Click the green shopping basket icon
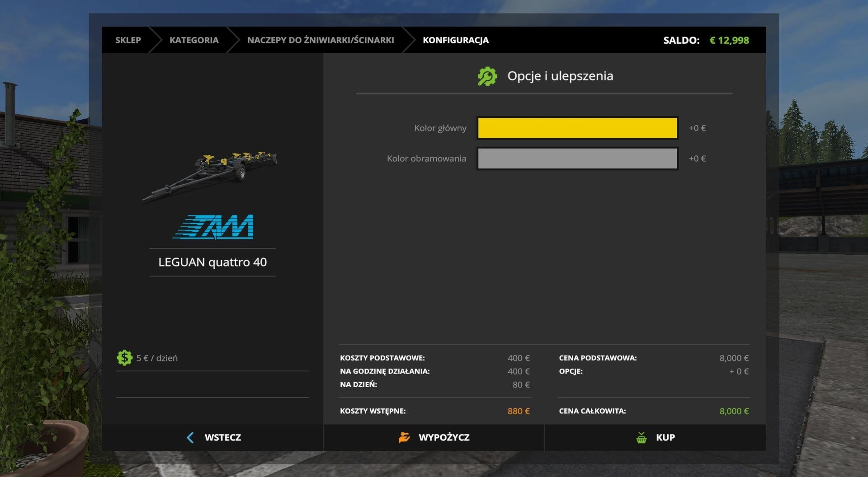The height and width of the screenshot is (477, 868). point(641,437)
